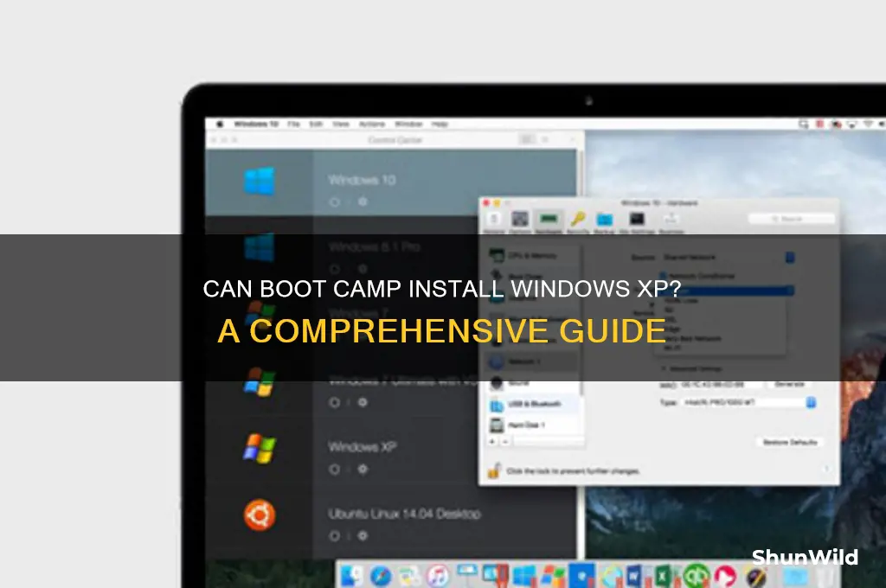Click the power button for Windows 10
The width and height of the screenshot is (886, 588).
coord(335,201)
